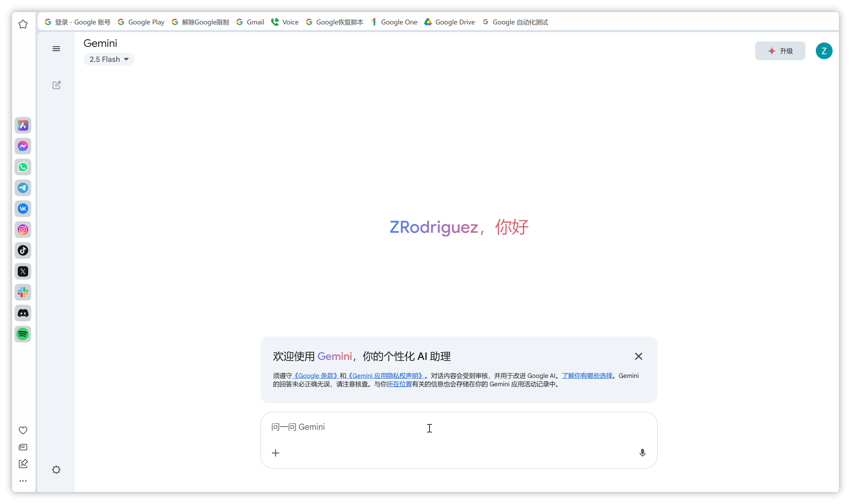Click the microphone voice input icon
Image resolution: width=851 pixels, height=504 pixels.
click(642, 453)
